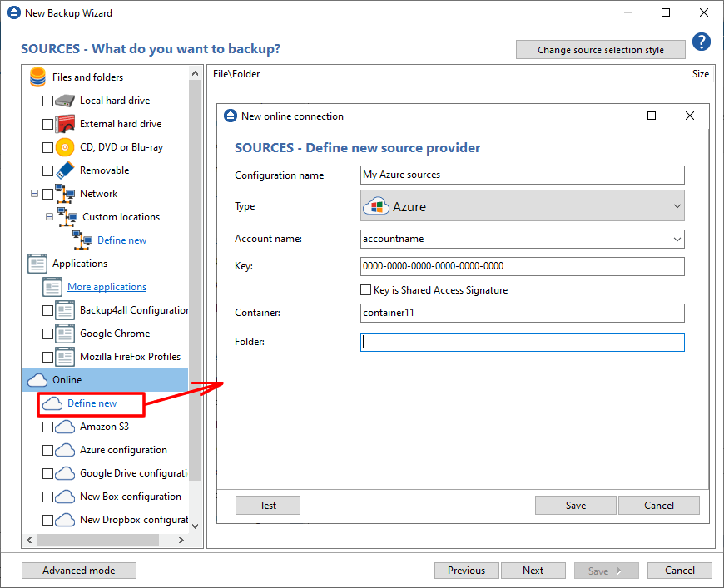724x588 pixels.
Task: Click the Azure configuration cloud icon
Action: coord(65,450)
